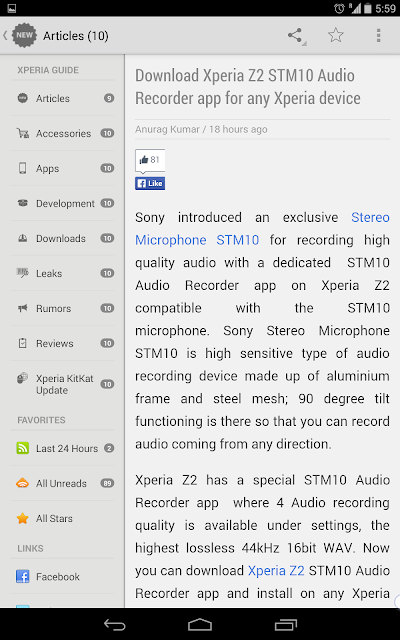Viewport: 400px width, 640px height.
Task: Show Last 24 Hours RSS feed
Action: pyautogui.click(x=62, y=448)
